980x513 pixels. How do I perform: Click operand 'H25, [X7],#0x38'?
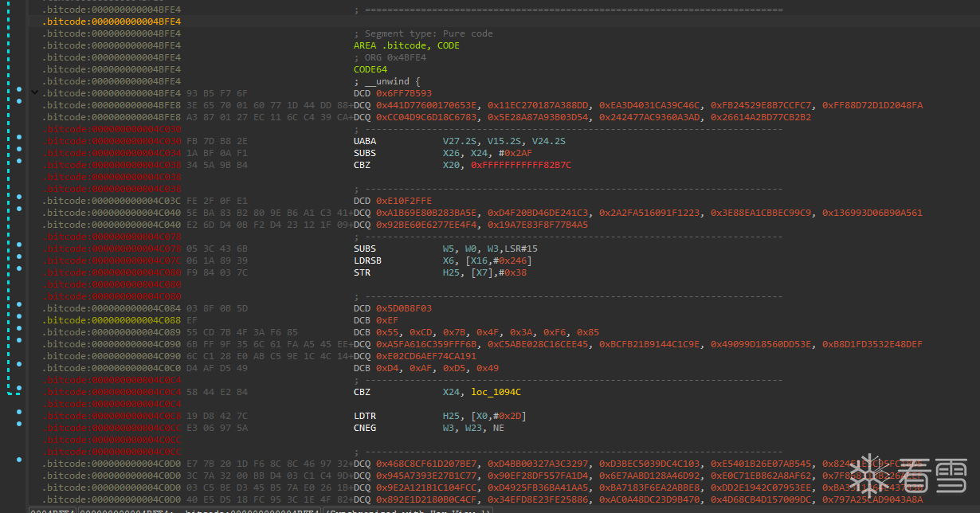point(484,272)
